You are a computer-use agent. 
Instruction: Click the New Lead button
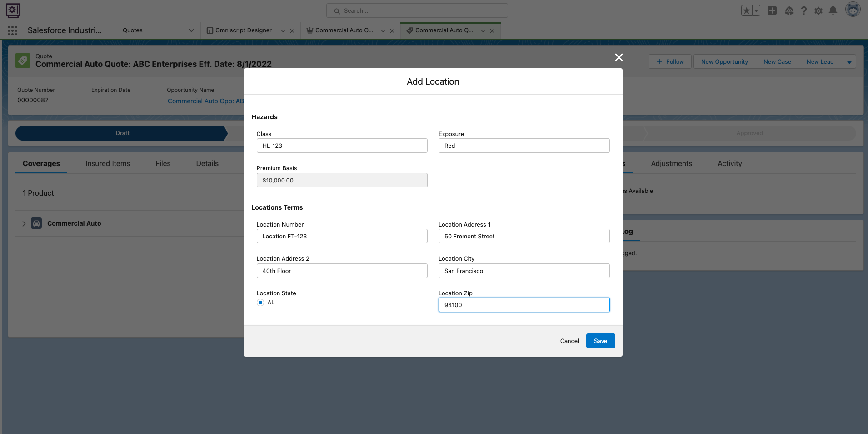point(820,62)
